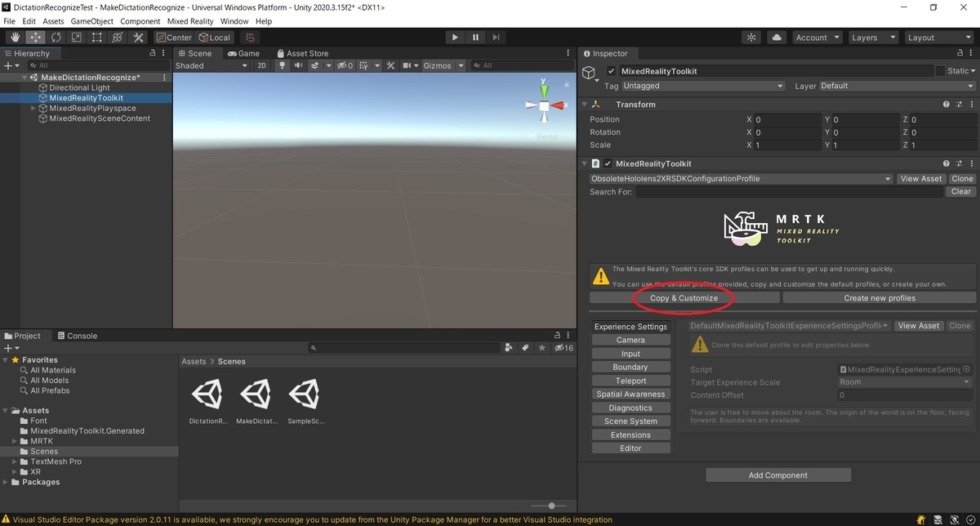
Task: Toggle pivot Center mode button
Action: pyautogui.click(x=174, y=38)
